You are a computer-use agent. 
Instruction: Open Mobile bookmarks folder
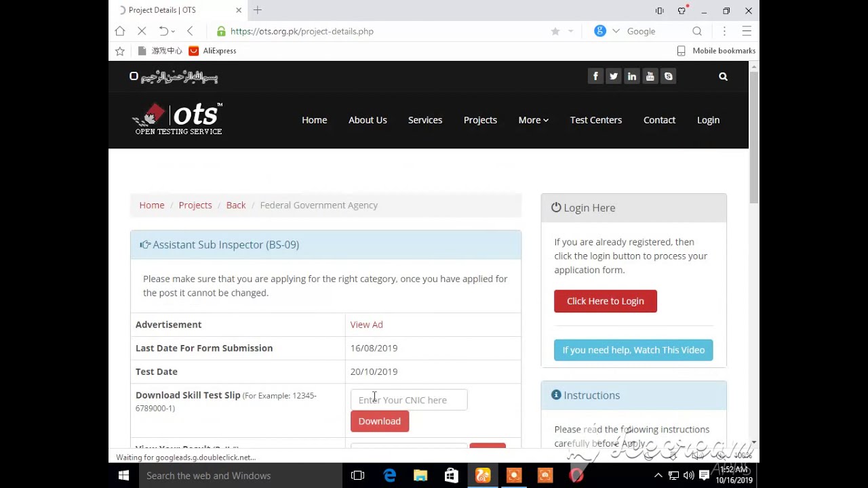[716, 51]
